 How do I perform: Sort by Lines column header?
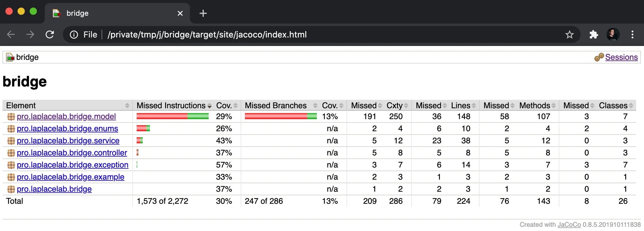(461, 106)
